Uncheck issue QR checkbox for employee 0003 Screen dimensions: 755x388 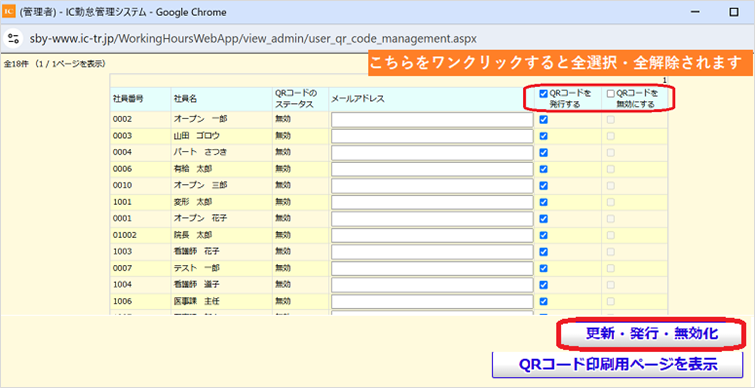coord(544,136)
